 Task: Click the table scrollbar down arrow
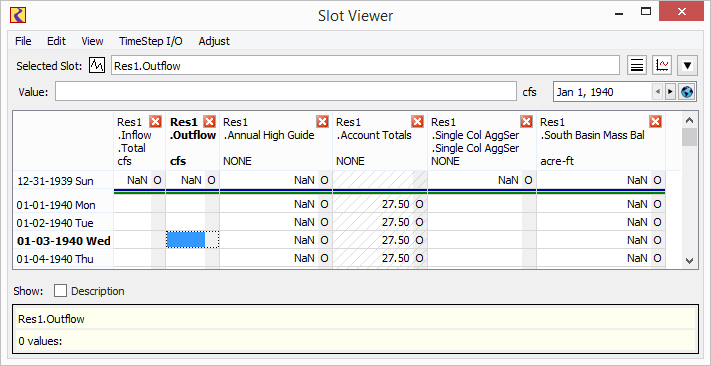pyautogui.click(x=689, y=260)
